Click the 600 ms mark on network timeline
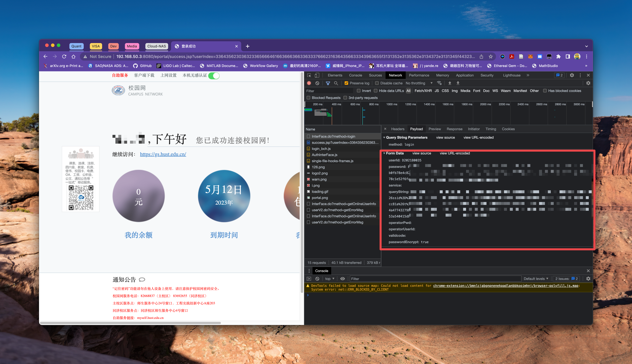Image resolution: width=632 pixels, height=364 pixels. [x=355, y=104]
